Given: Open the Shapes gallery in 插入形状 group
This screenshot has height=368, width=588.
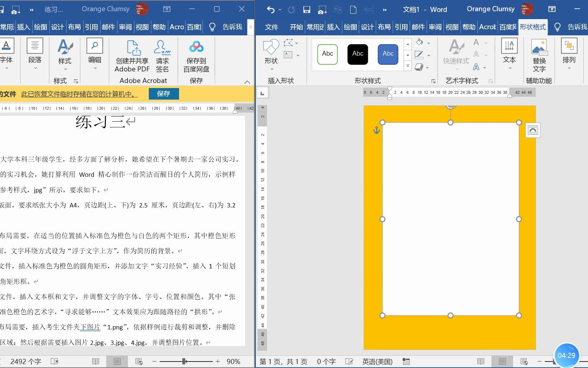Looking at the screenshot, I should (x=271, y=52).
